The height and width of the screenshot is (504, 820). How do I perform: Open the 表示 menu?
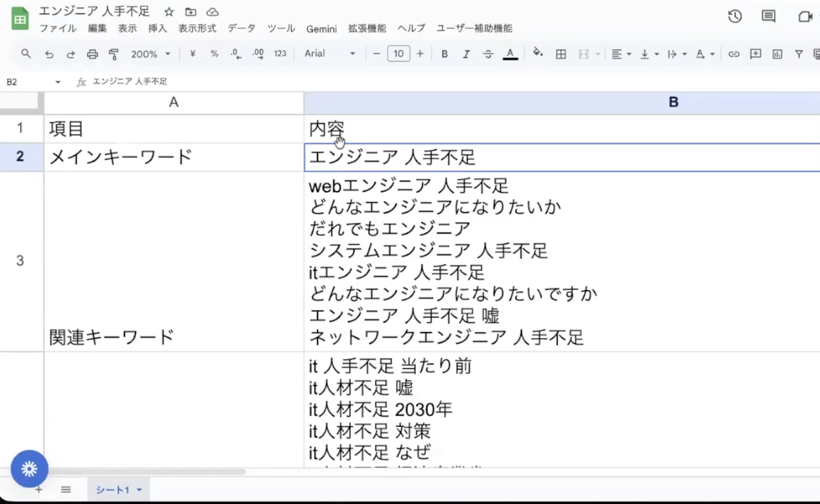(x=127, y=28)
